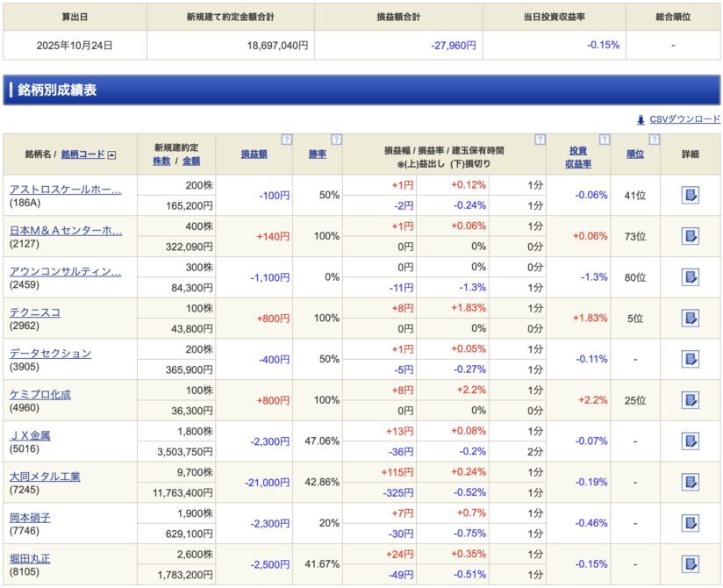Image resolution: width=723 pixels, height=588 pixels.
Task: Sort table by 勝率 header
Action: coord(317,154)
